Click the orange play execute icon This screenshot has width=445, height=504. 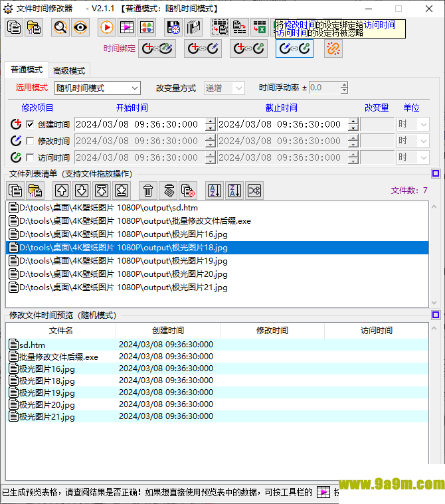click(107, 27)
